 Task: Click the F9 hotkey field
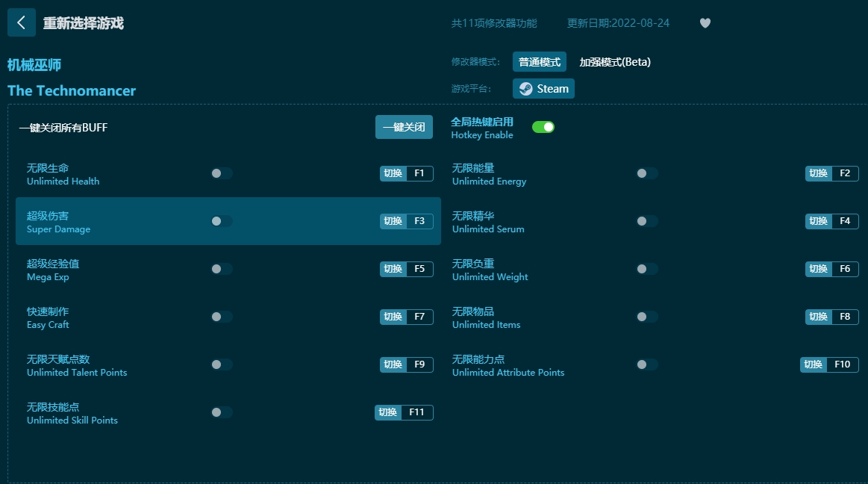tap(419, 364)
